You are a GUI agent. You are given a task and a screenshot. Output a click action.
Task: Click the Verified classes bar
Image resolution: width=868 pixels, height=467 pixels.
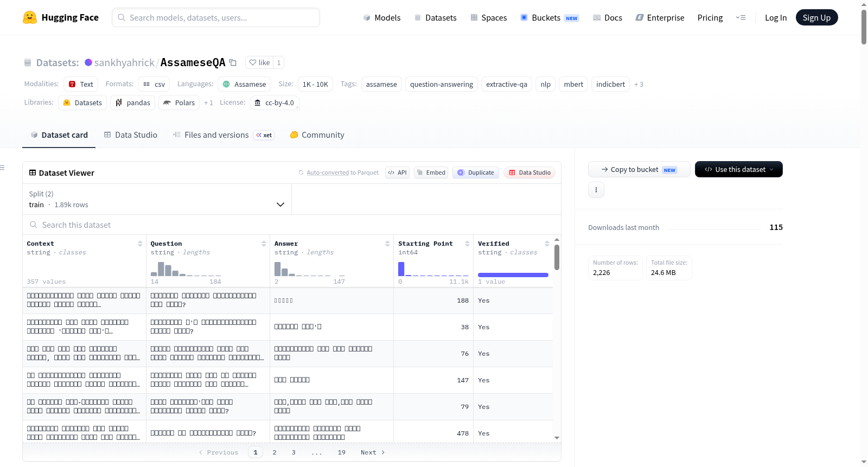(x=513, y=275)
